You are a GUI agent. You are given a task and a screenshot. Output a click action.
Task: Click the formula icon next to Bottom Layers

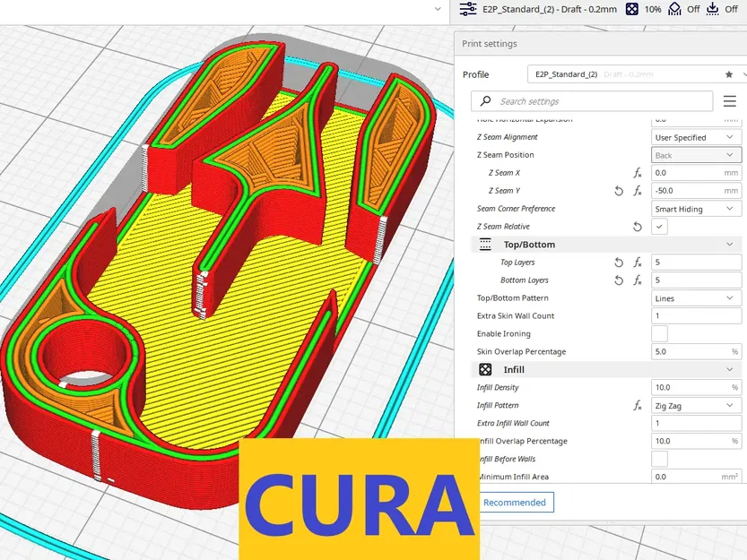638,280
